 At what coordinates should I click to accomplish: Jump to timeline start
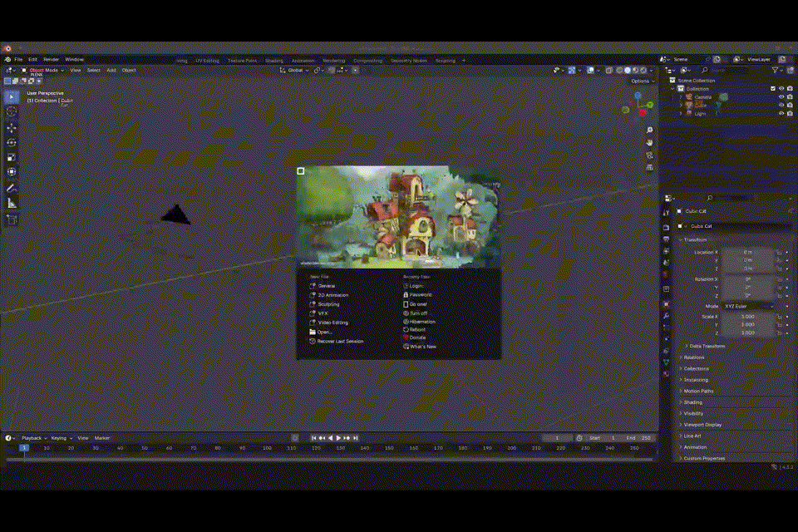[x=313, y=438]
